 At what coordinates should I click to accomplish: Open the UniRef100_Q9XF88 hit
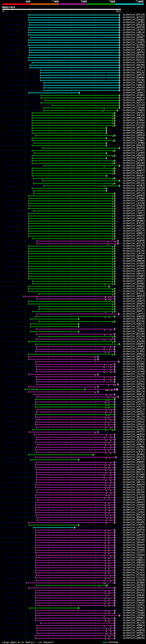[x=134, y=27]
